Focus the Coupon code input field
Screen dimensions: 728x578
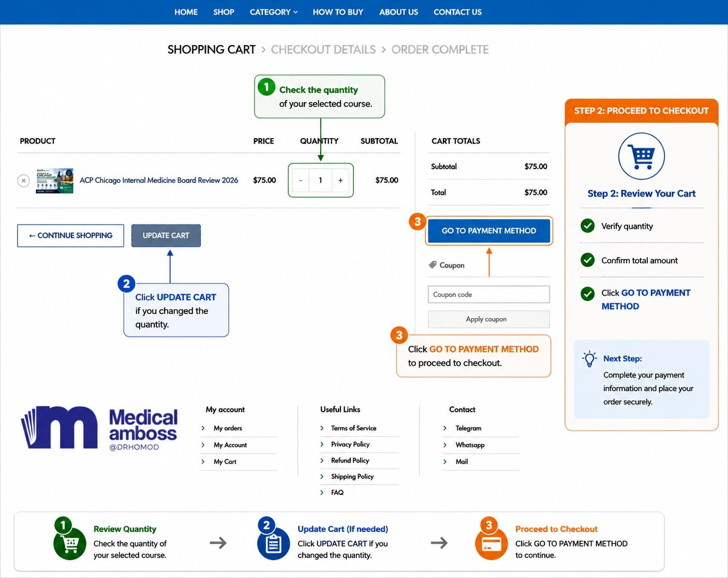pos(489,294)
